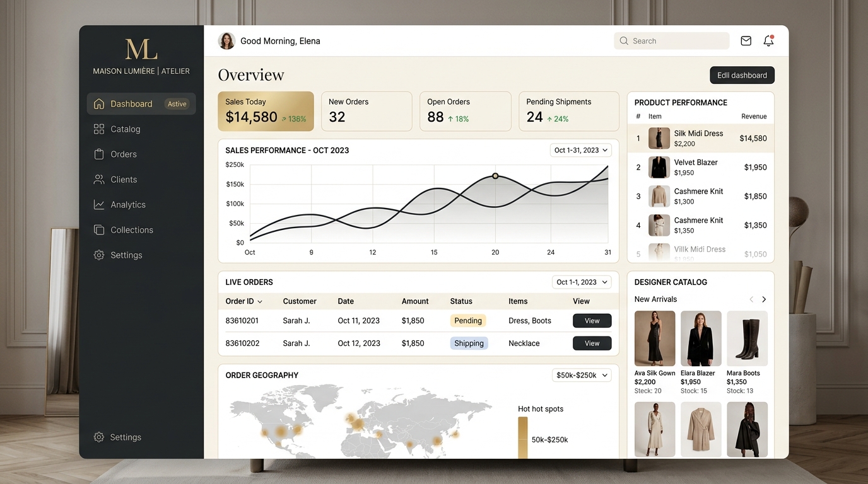Open the Oct 1-31, 2023 date dropdown
Screen dimensions: 868x484
580,150
